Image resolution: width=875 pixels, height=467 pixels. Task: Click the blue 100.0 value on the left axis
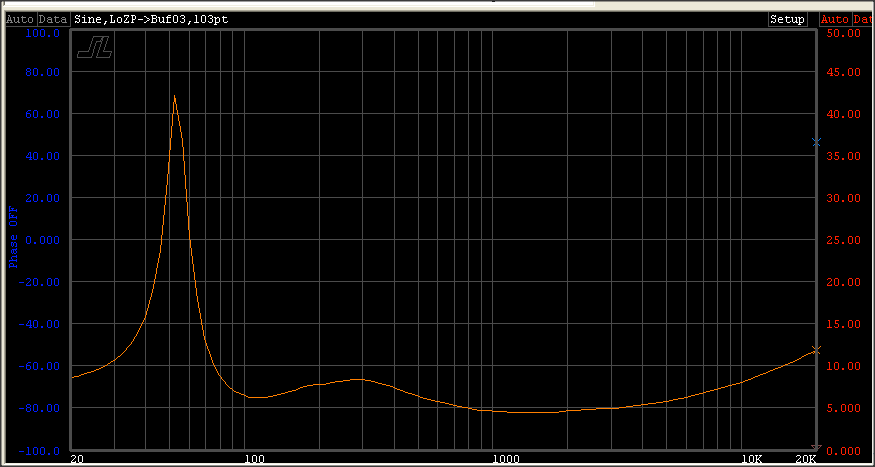click(42, 33)
